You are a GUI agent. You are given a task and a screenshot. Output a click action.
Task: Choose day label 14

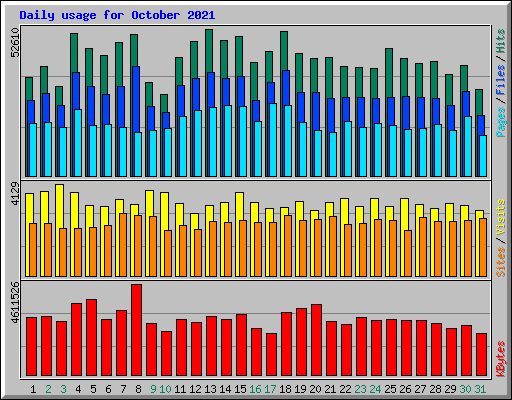pos(225,389)
